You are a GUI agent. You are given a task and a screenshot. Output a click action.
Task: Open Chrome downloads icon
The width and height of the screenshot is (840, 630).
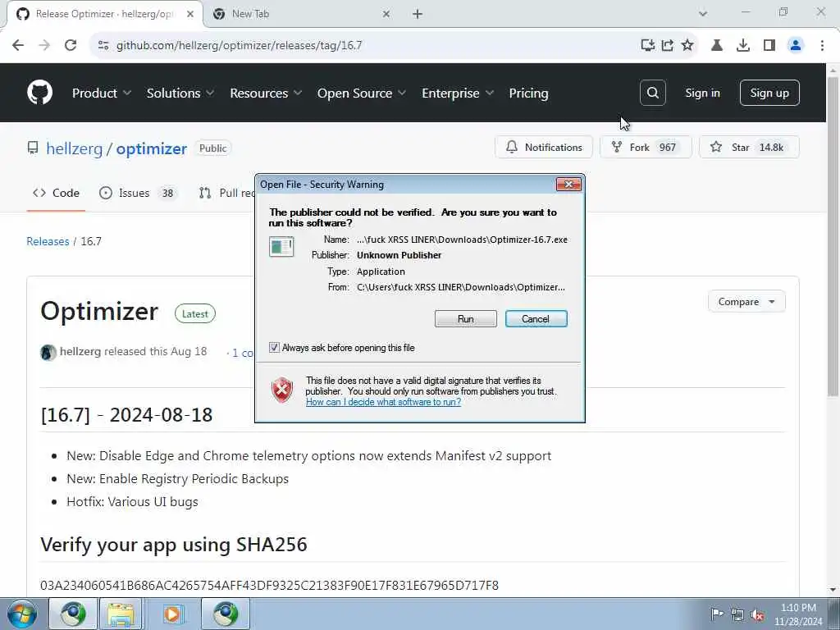tap(743, 45)
